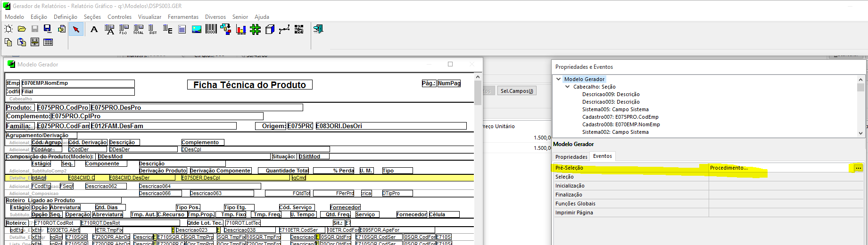The image size is (868, 245).
Task: Open the Definição menu
Action: [66, 17]
